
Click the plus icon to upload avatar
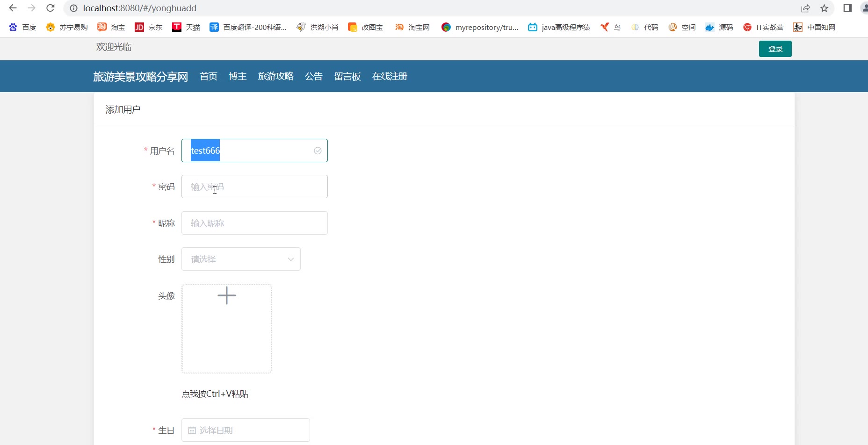point(227,295)
